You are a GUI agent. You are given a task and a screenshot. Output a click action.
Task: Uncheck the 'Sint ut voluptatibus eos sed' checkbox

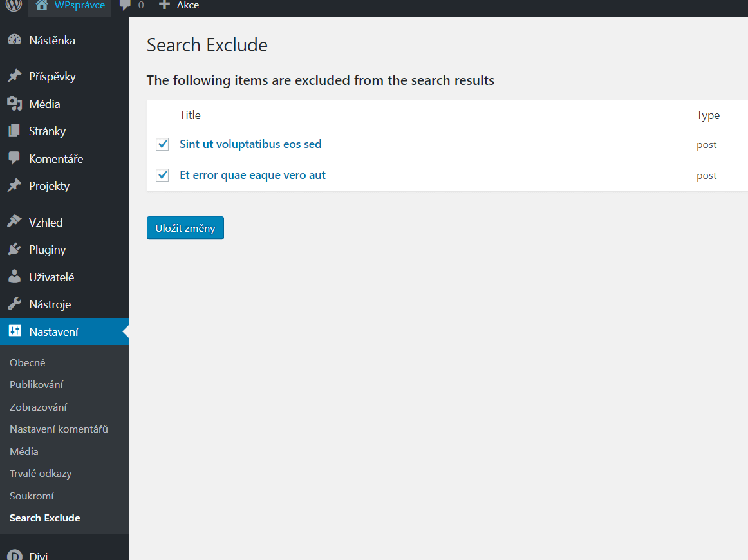(162, 144)
